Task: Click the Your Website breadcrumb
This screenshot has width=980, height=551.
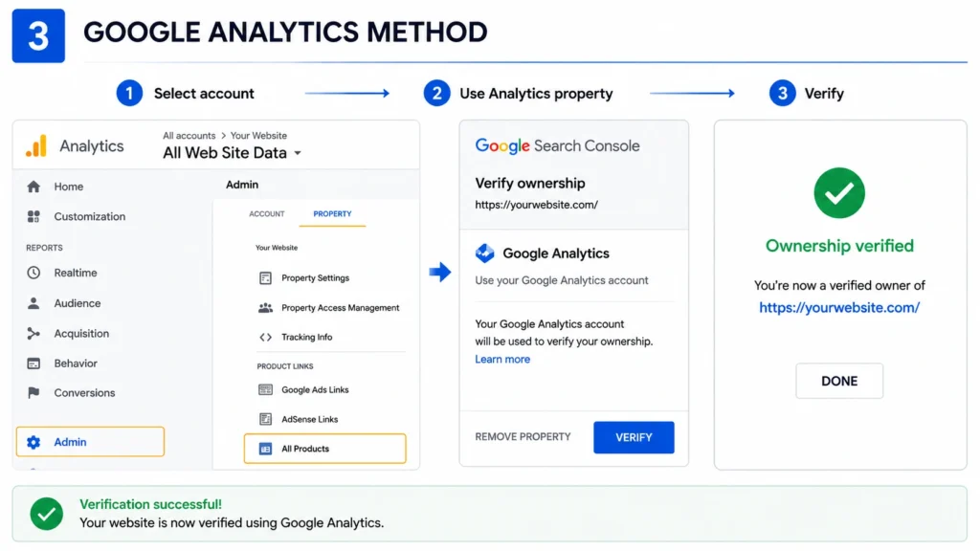Action: [x=258, y=136]
